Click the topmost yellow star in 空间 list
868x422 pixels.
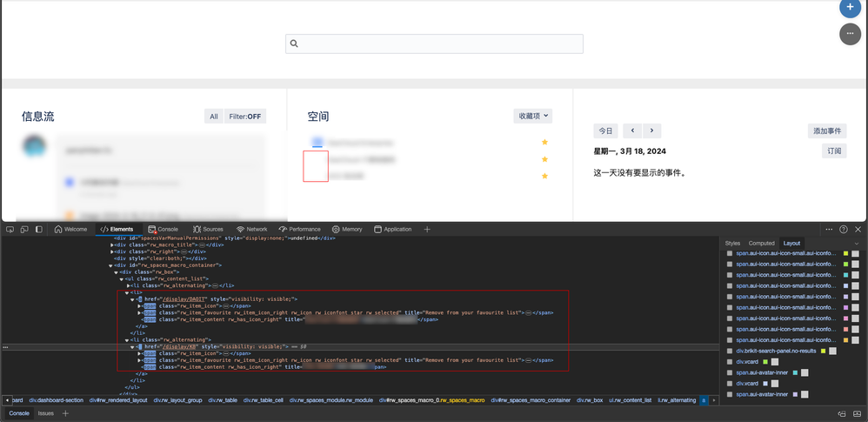pos(544,143)
